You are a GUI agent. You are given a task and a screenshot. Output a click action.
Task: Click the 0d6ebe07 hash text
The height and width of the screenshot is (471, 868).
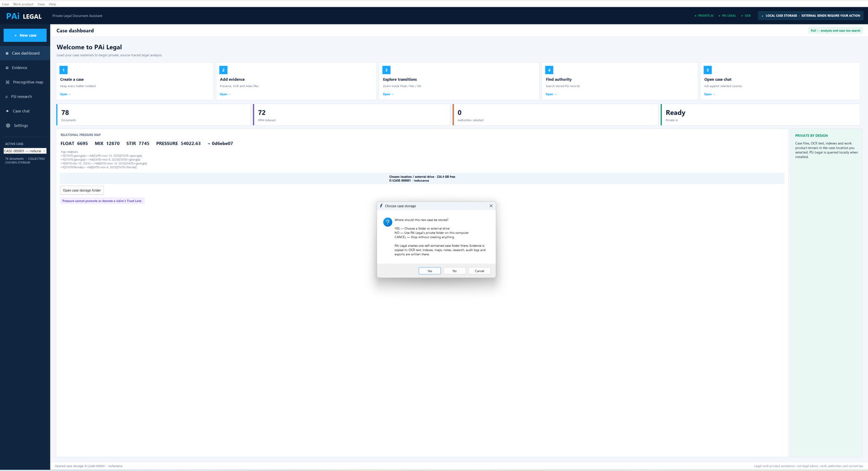coord(220,143)
